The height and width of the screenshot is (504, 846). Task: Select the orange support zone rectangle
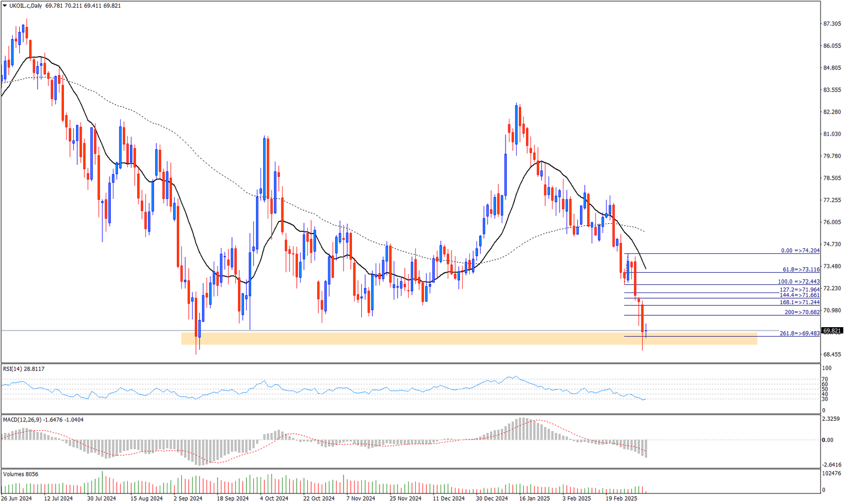(469, 338)
